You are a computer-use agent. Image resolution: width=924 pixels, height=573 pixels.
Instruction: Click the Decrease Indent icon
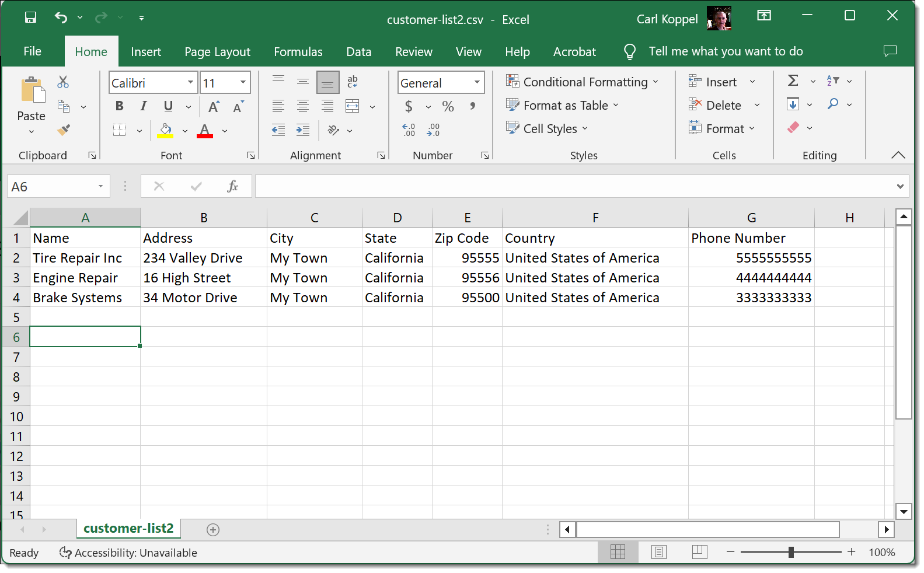pos(278,130)
